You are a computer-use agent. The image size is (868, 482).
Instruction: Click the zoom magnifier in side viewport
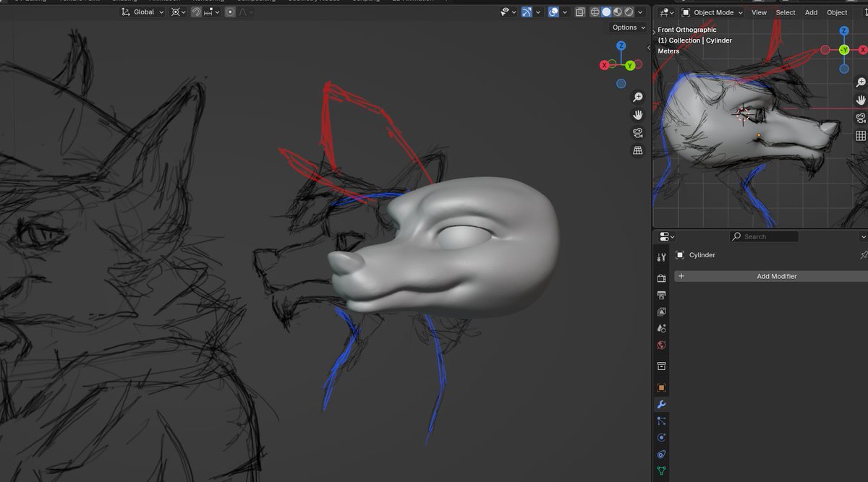click(x=861, y=82)
